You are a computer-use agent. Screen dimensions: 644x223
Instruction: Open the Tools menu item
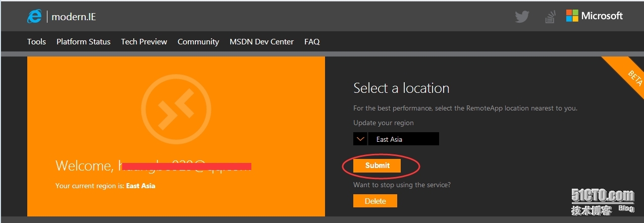pyautogui.click(x=36, y=42)
